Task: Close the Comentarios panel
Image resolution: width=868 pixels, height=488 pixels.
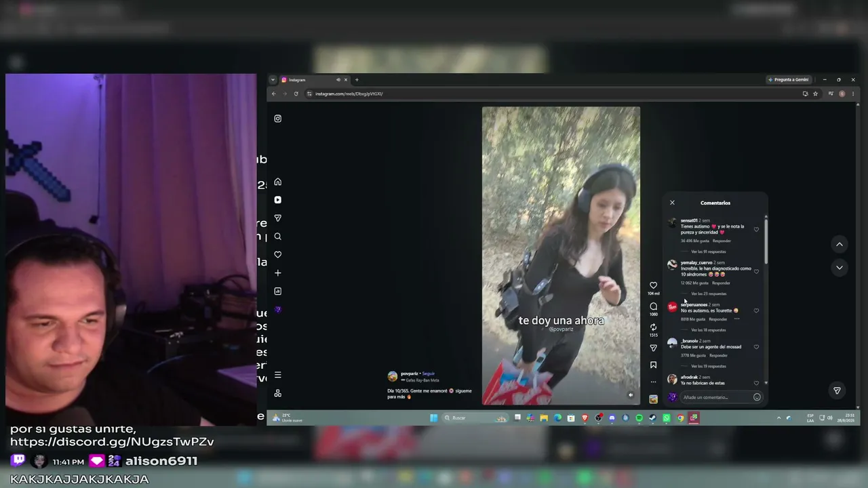Action: tap(672, 203)
